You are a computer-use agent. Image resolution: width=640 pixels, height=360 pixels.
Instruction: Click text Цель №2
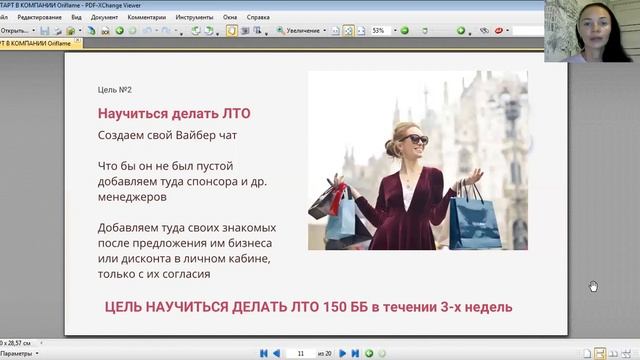(x=115, y=90)
